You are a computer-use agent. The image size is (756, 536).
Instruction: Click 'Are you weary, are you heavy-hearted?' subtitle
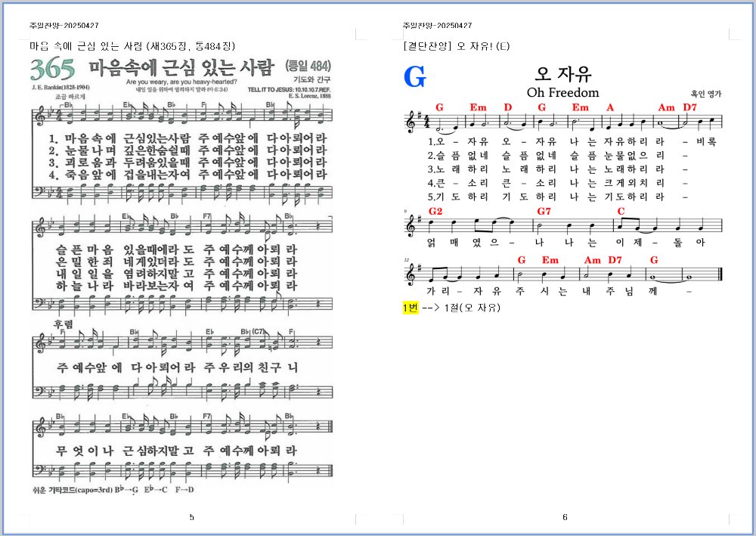(x=181, y=82)
